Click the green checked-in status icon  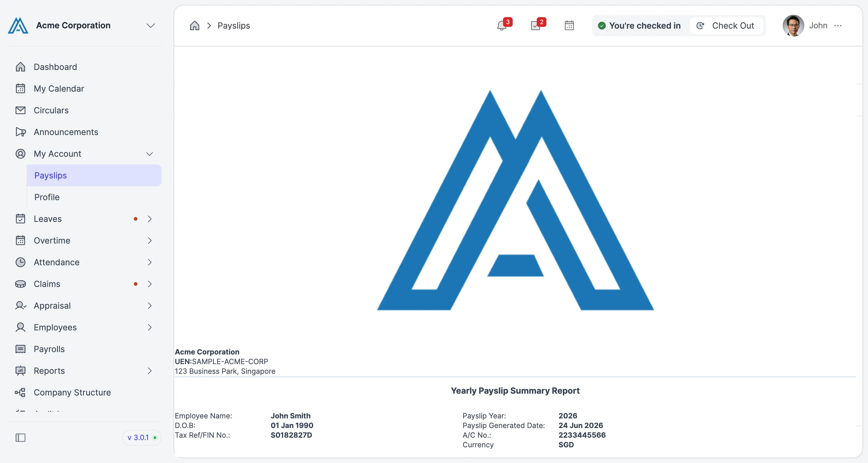[x=602, y=26]
